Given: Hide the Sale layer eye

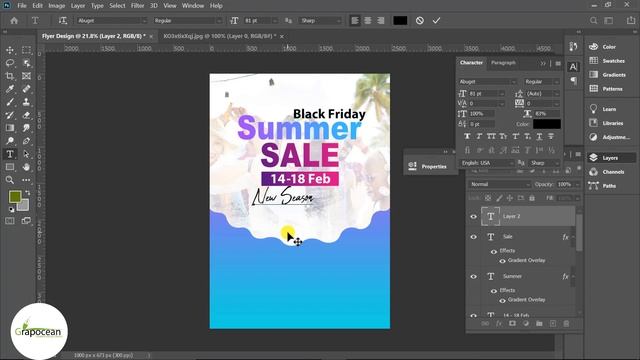Looking at the screenshot, I should pyautogui.click(x=473, y=237).
